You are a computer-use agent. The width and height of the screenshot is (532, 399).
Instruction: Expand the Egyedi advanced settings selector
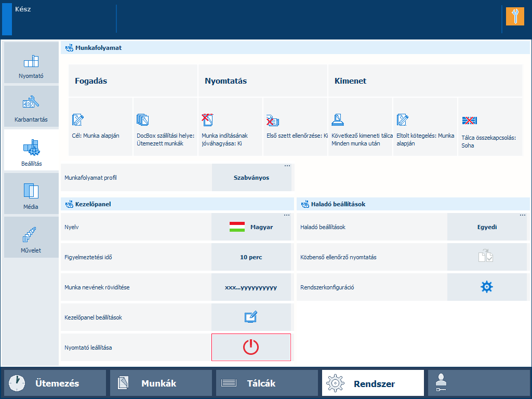coord(487,227)
